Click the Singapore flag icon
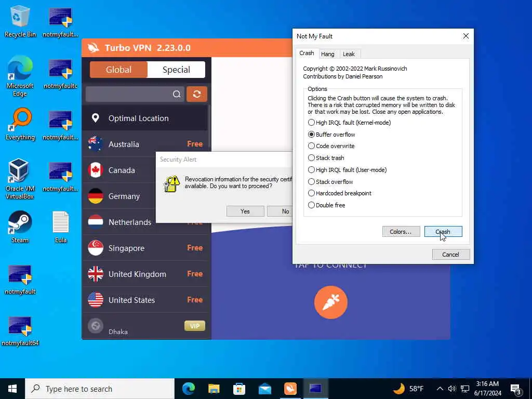Viewport: 532px width, 399px height. (96, 248)
